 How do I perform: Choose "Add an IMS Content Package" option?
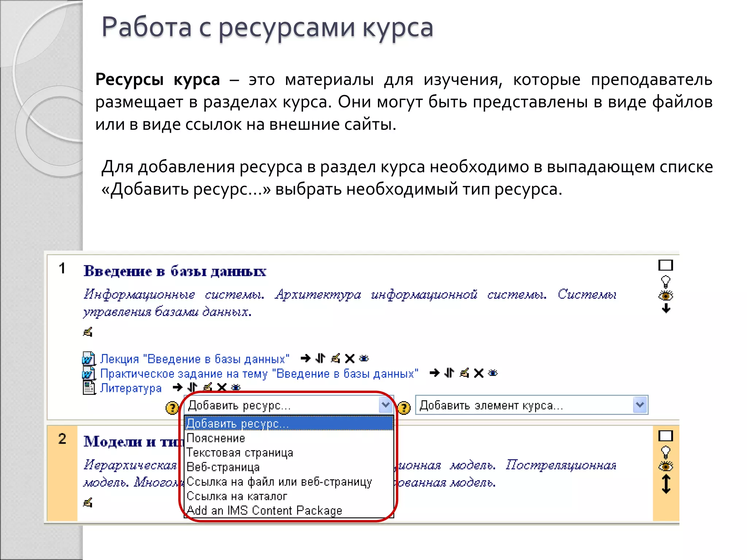click(289, 510)
